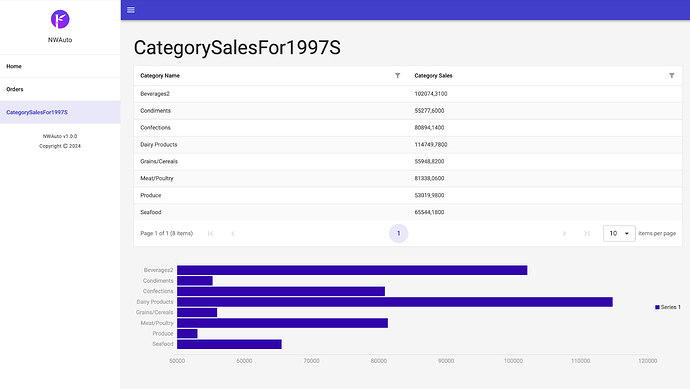Select CategorySalesFor1997S in the sidebar
This screenshot has width=690, height=389.
[60, 112]
